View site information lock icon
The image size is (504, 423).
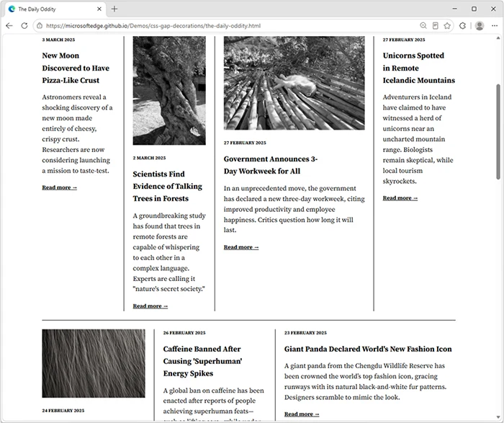[39, 26]
